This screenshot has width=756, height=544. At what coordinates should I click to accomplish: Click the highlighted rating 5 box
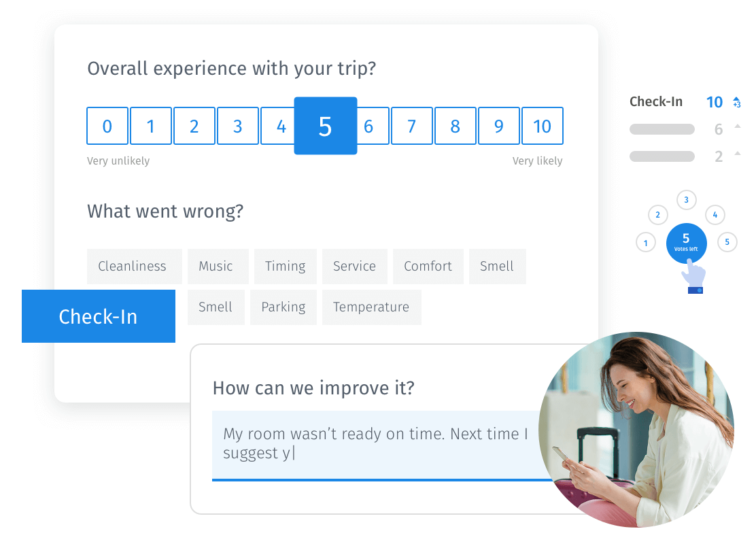coord(325,126)
